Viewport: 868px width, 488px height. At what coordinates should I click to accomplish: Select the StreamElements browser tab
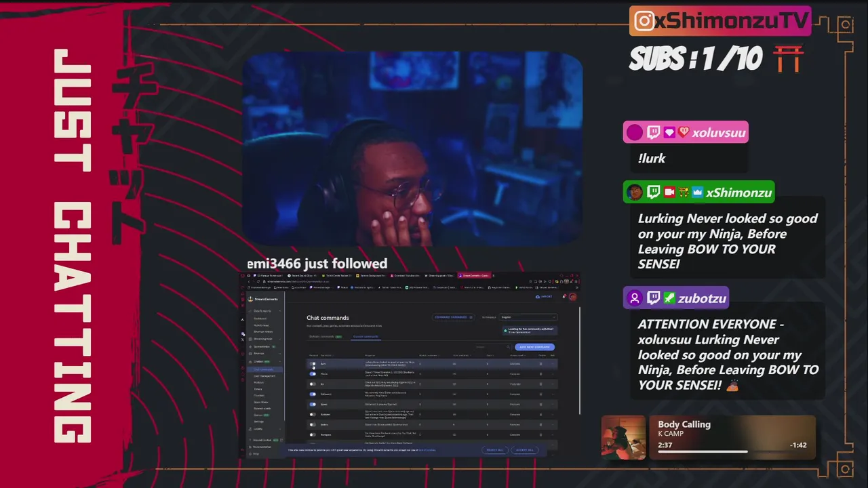pyautogui.click(x=475, y=275)
